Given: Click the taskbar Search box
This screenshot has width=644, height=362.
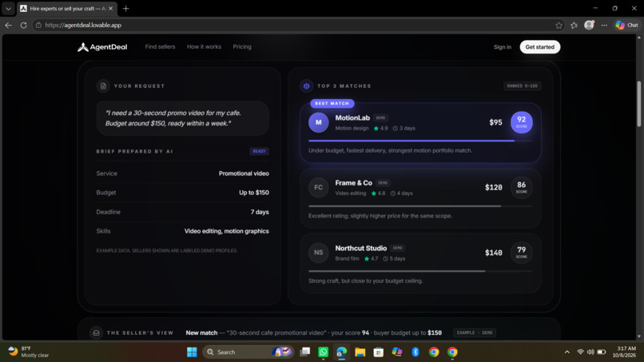Looking at the screenshot, I should tap(248, 352).
